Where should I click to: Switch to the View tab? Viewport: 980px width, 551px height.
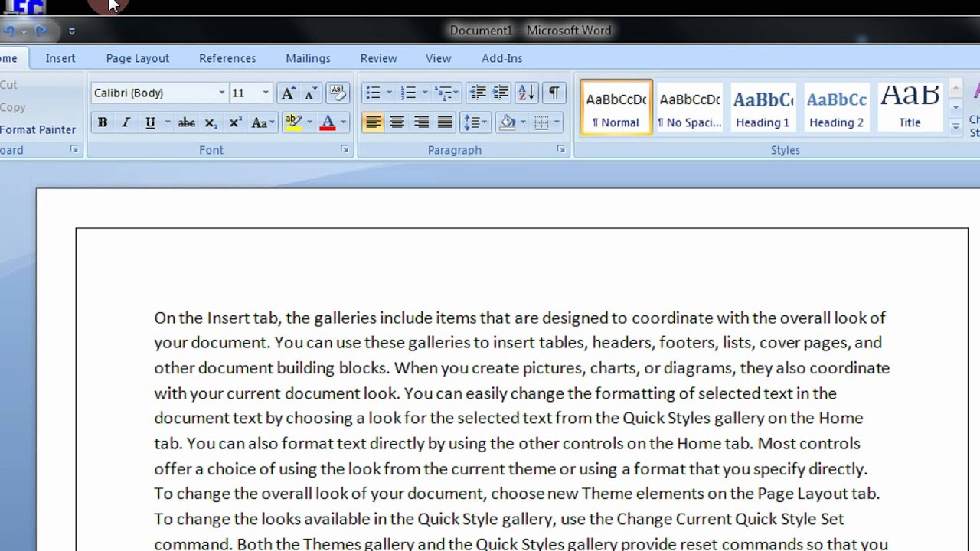tap(439, 58)
